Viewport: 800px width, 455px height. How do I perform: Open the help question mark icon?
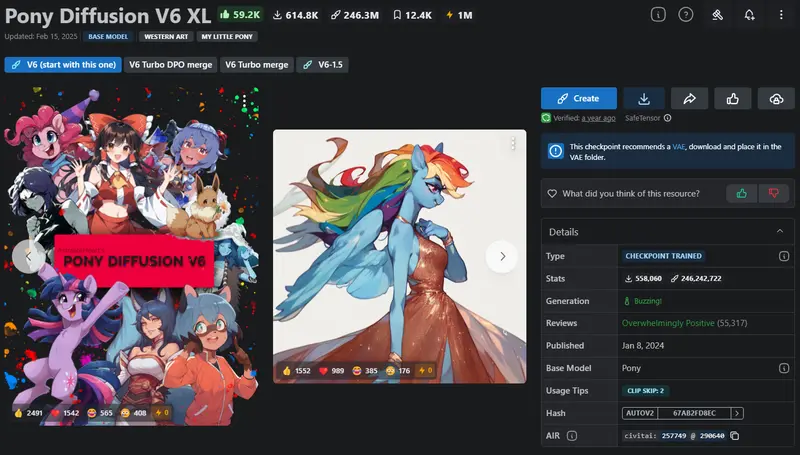(686, 15)
